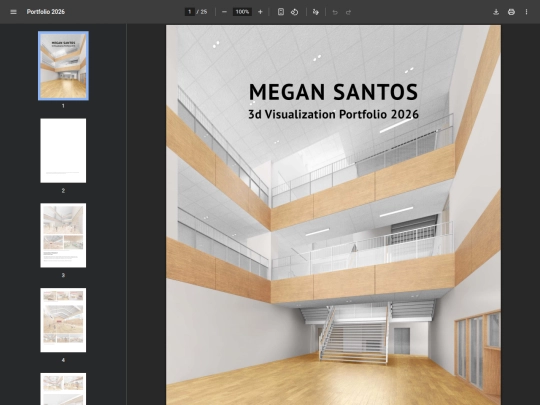Select the partially visible fifth page thumbnail

(x=63, y=389)
